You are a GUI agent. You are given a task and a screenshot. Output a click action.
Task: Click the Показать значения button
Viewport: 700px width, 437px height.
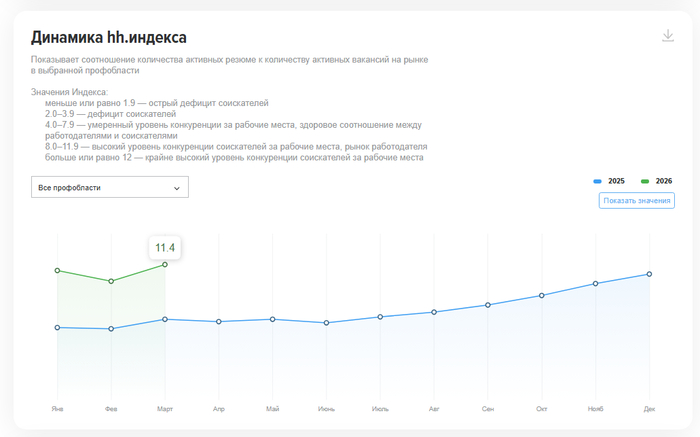637,200
